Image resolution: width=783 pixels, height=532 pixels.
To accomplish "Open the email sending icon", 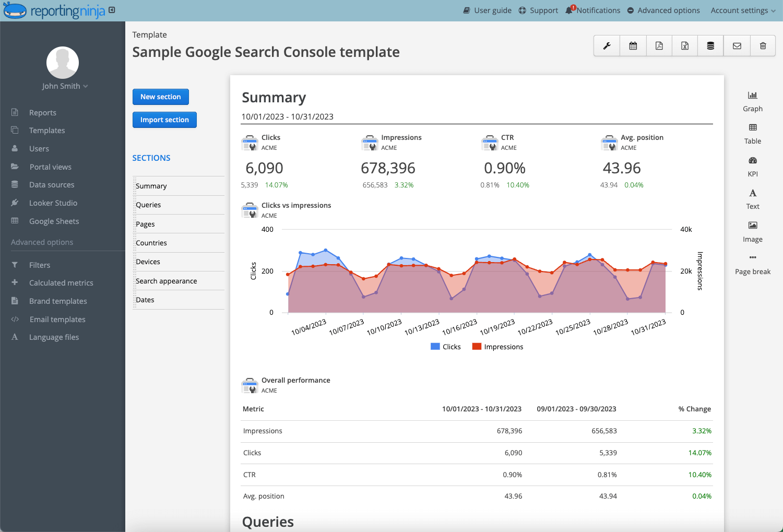I will coord(737,45).
